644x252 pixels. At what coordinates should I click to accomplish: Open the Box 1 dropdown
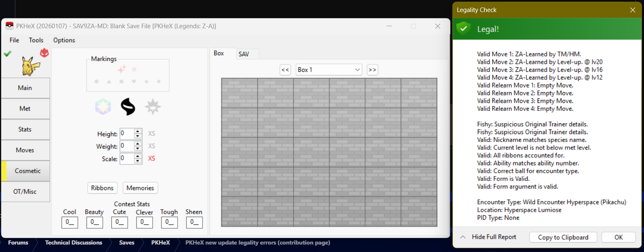pyautogui.click(x=328, y=70)
